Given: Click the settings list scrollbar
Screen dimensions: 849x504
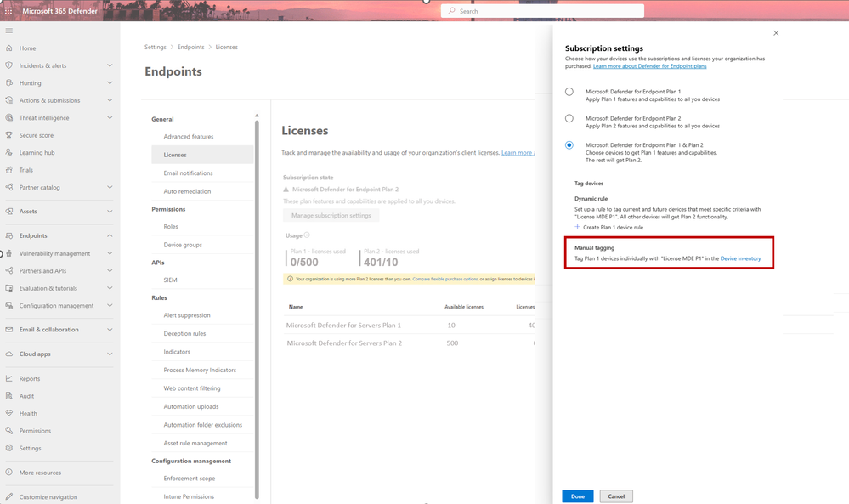Looking at the screenshot, I should tap(257, 309).
